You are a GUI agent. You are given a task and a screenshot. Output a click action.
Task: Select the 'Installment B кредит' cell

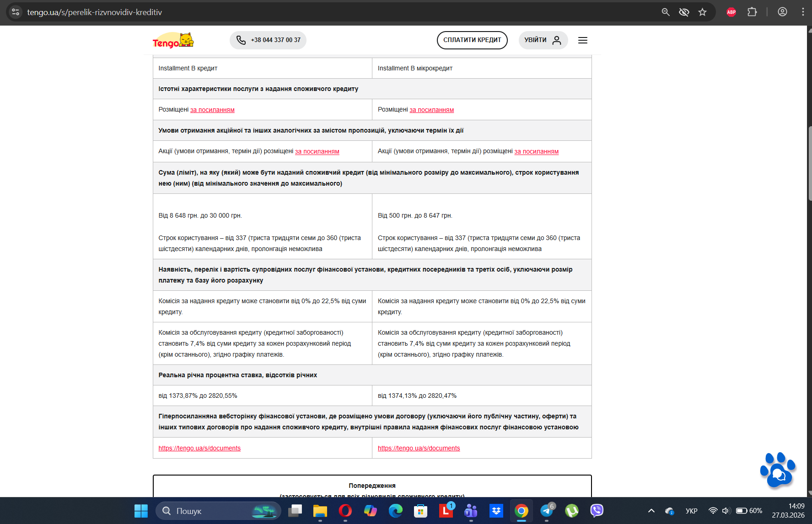pyautogui.click(x=263, y=68)
